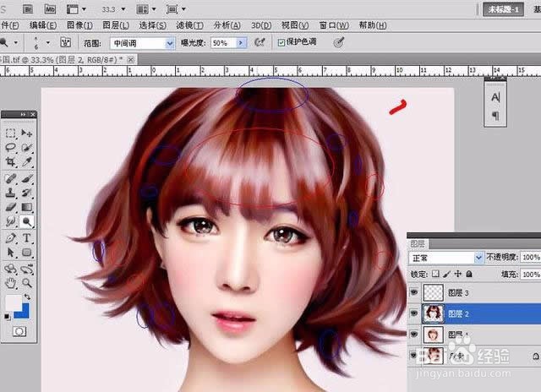The width and height of the screenshot is (541, 392).
Task: Select the Pen tool
Action: click(11, 238)
